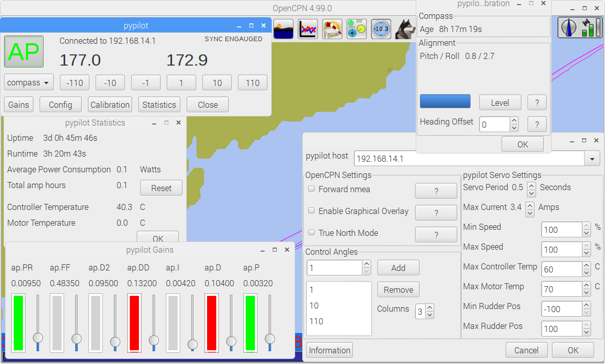This screenshot has width=605, height=364.
Task: Click the instrument dashboard toolbar icon
Action: coord(357,29)
